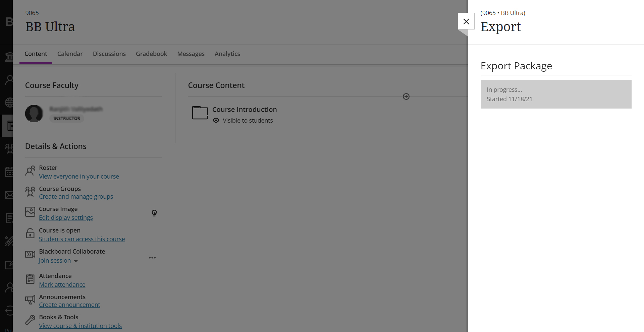The height and width of the screenshot is (332, 644).
Task: Toggle Visible to students eye setting
Action: pos(216,120)
